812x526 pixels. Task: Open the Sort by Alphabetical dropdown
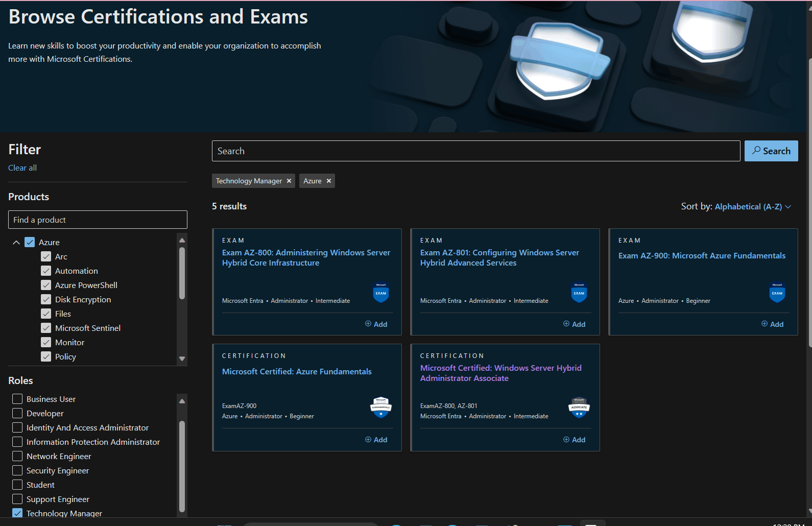(753, 206)
